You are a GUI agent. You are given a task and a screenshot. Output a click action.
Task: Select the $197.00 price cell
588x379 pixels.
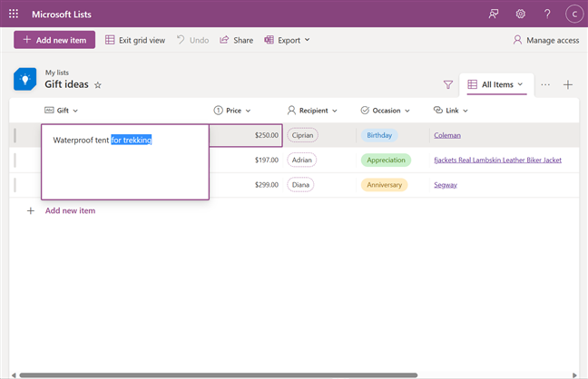[246, 160]
